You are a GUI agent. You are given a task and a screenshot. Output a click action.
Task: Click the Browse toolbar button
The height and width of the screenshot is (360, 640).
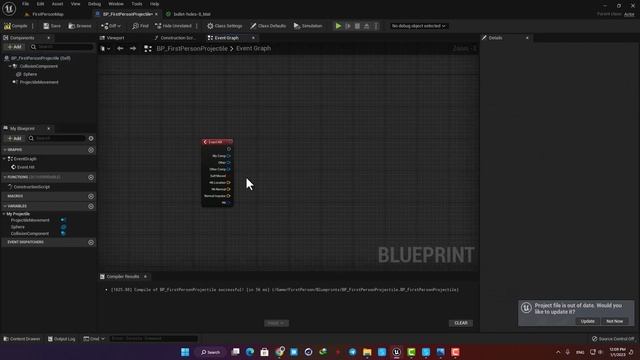click(x=80, y=26)
